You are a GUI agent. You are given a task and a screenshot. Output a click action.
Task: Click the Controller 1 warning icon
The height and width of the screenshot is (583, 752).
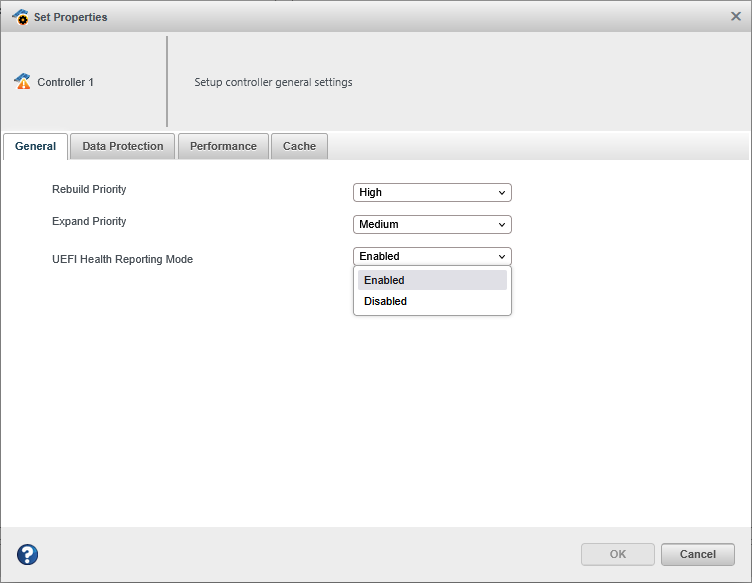[22, 82]
